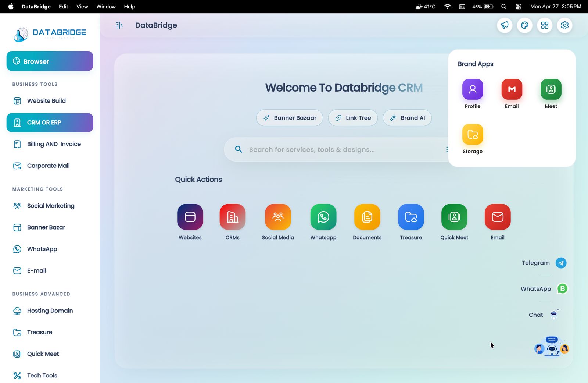
Task: Open Banner Bazar sidebar item
Action: pos(50,227)
